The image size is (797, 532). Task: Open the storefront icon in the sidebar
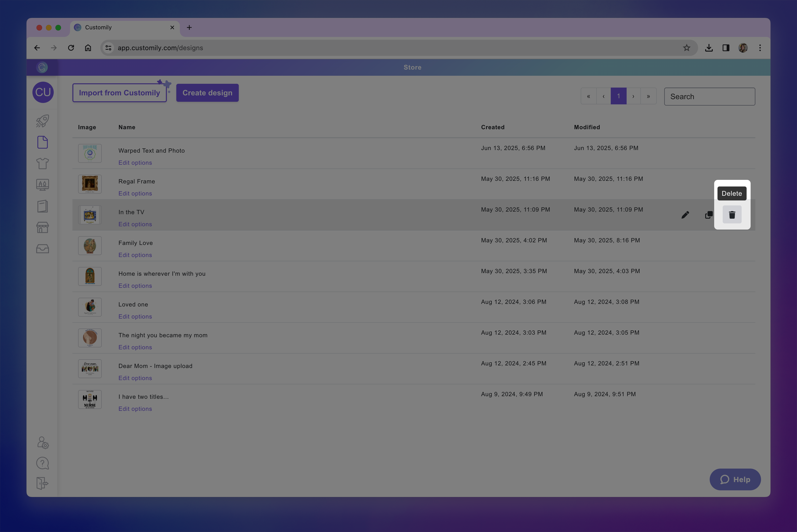tap(42, 227)
